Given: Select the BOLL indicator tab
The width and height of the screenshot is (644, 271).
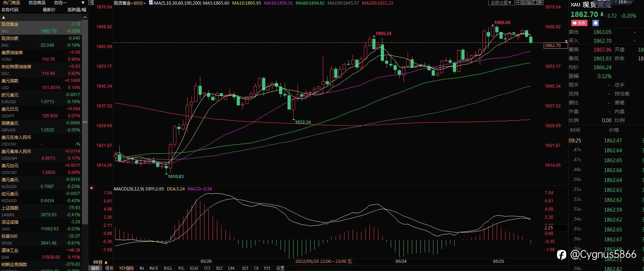Looking at the screenshot, I should point(168,268).
